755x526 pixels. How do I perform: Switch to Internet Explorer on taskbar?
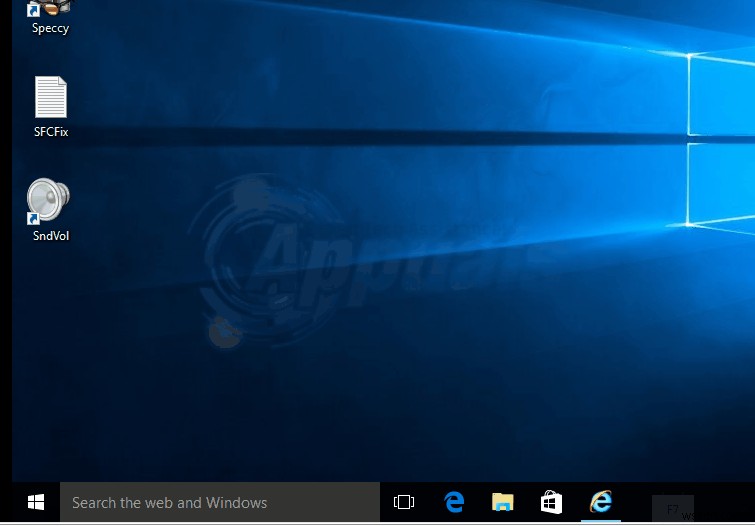(600, 502)
